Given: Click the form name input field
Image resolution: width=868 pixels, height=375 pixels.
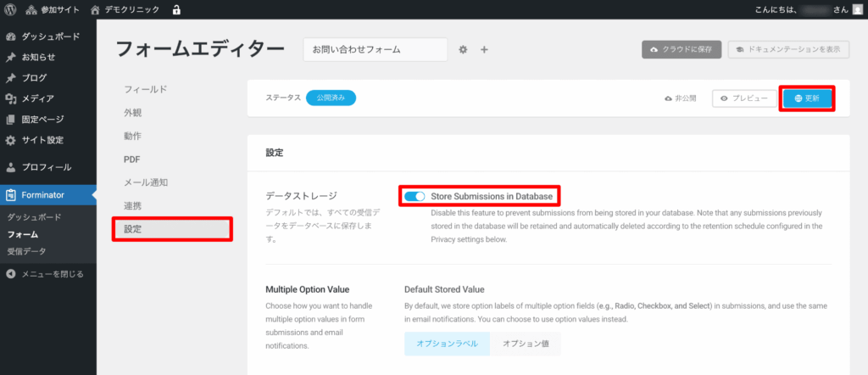Looking at the screenshot, I should 375,50.
